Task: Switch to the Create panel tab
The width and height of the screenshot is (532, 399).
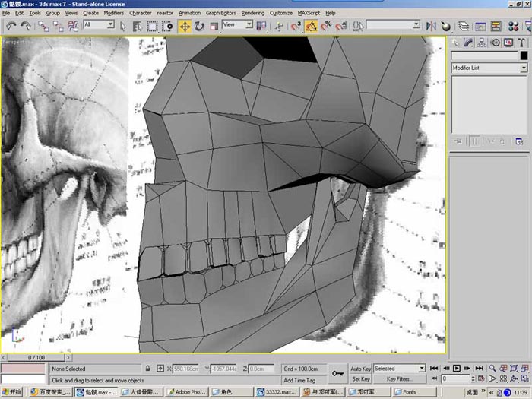Action: click(x=455, y=43)
